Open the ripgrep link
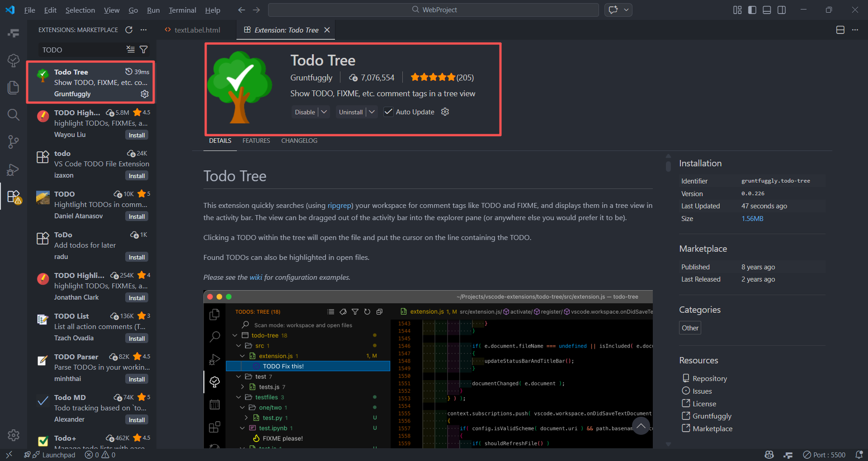The image size is (868, 461). 340,205
